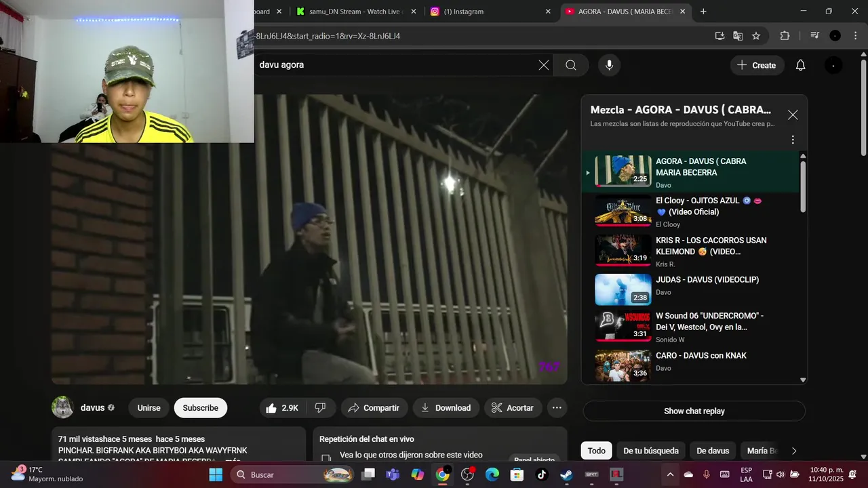The height and width of the screenshot is (488, 868).
Task: Click the translate page icon in address bar
Action: [x=738, y=36]
